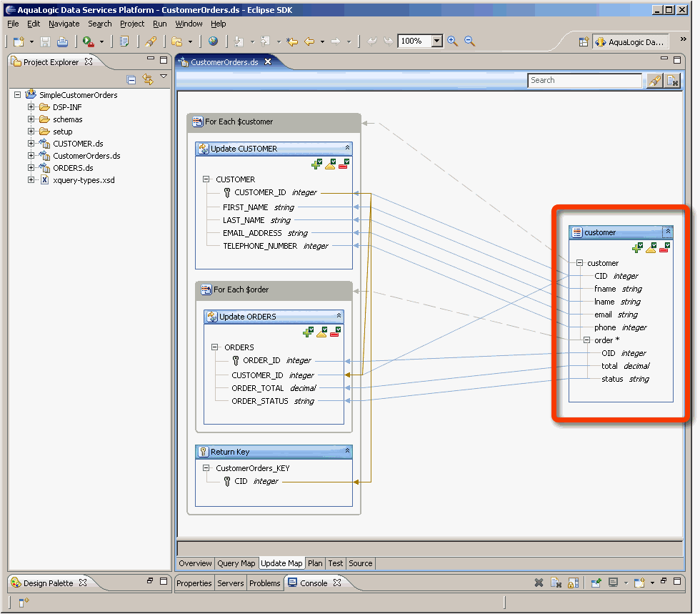700x614 pixels.
Task: Click Link with Editor icon in Project Explorer
Action: 148,79
